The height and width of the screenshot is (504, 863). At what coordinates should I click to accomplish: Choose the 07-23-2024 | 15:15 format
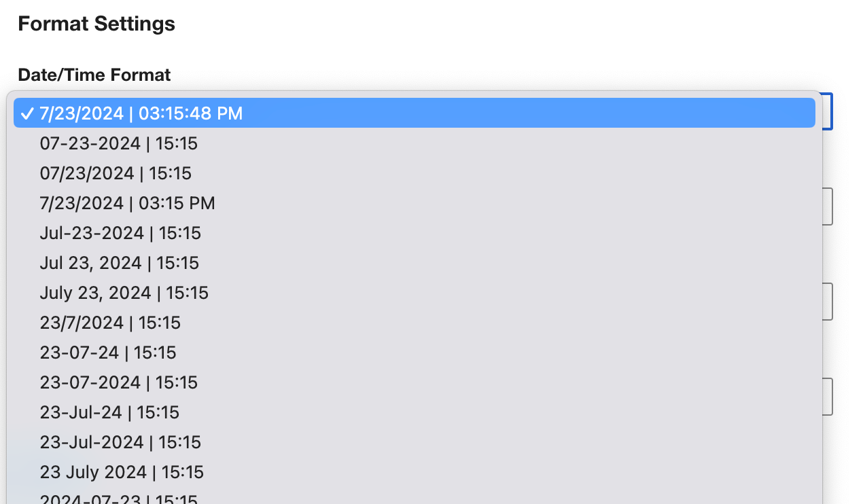pyautogui.click(x=119, y=143)
